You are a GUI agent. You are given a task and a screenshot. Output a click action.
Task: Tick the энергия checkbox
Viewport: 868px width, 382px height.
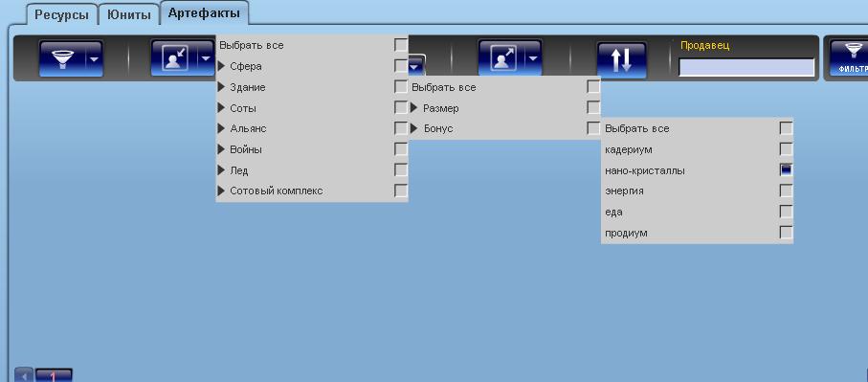coord(786,191)
